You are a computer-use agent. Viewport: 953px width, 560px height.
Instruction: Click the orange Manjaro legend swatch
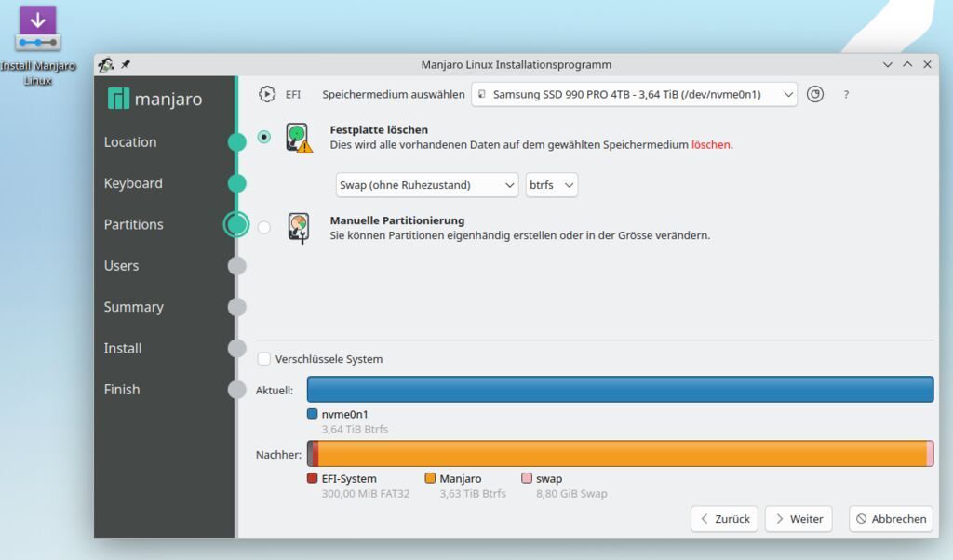pyautogui.click(x=430, y=478)
